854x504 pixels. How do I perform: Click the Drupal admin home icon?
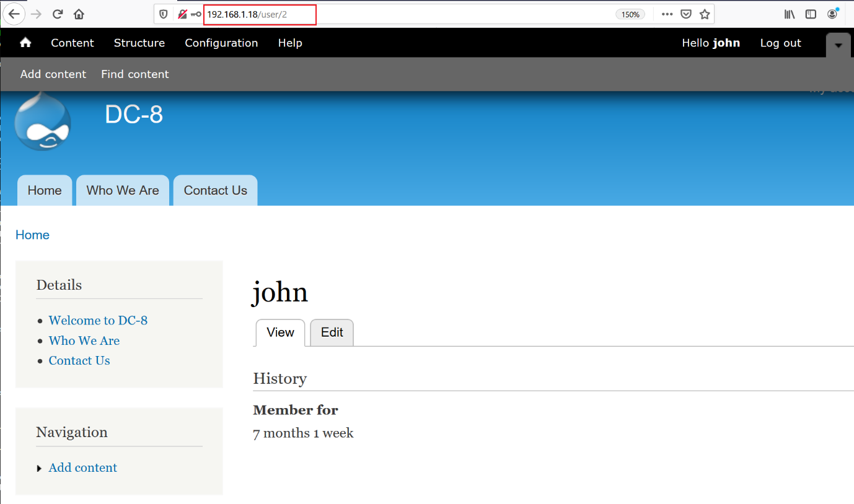(x=25, y=43)
